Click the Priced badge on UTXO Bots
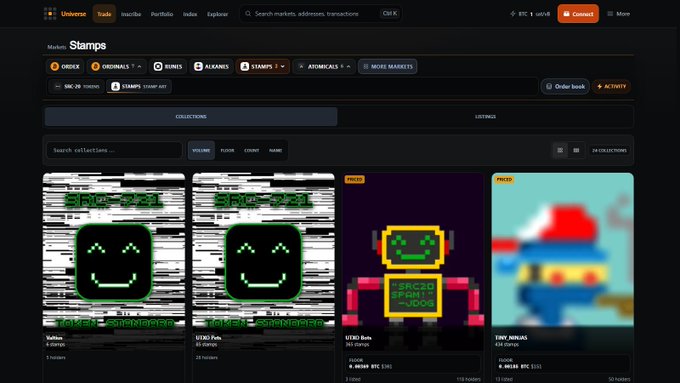 [354, 179]
